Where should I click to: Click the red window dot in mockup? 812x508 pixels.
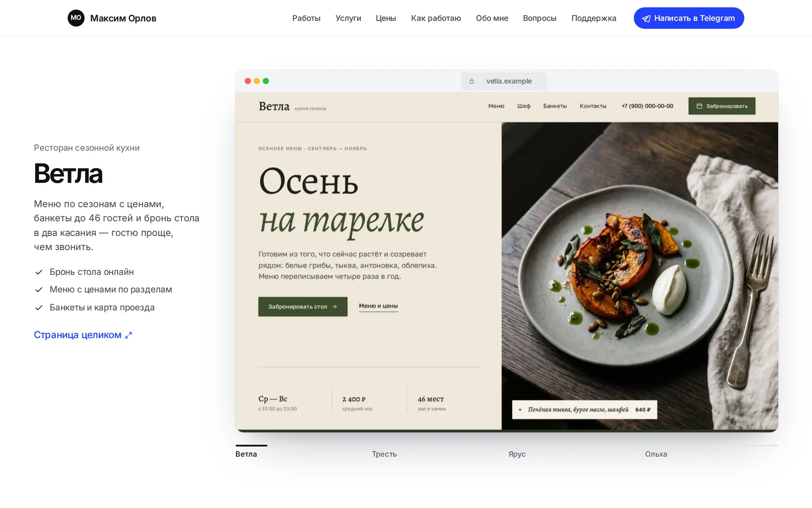[x=248, y=81]
